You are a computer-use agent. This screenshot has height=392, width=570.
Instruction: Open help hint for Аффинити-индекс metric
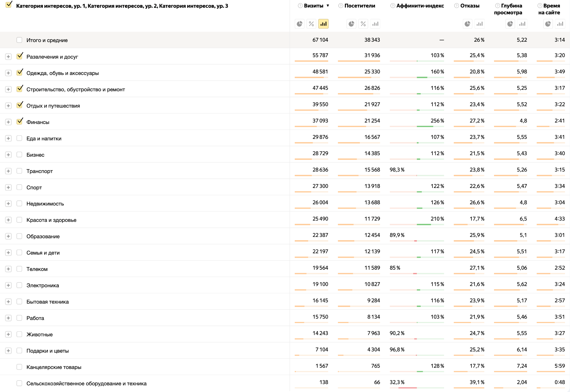point(393,6)
